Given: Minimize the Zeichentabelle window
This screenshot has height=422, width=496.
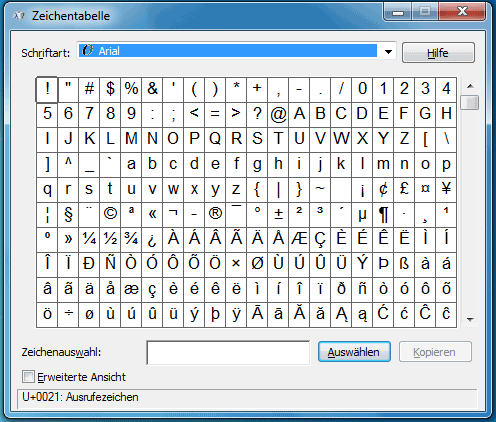Looking at the screenshot, I should [398, 12].
